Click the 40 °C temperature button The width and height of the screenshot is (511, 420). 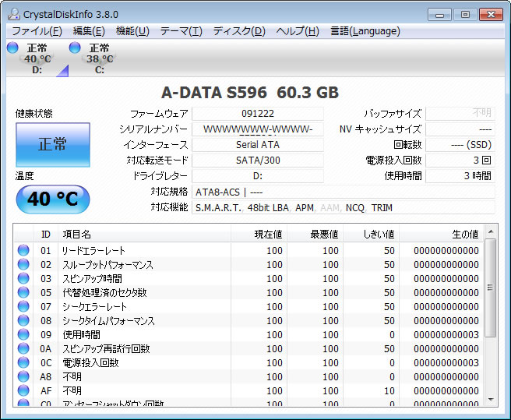[53, 199]
